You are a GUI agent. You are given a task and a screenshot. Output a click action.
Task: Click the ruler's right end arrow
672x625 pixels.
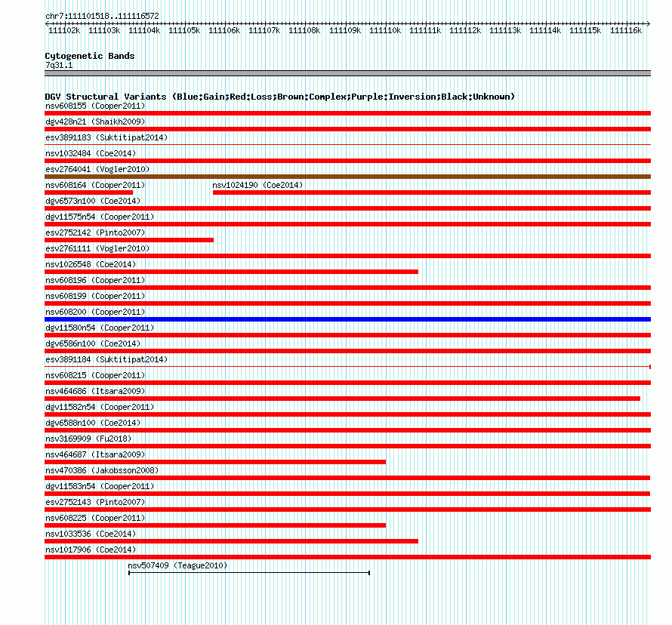click(649, 23)
